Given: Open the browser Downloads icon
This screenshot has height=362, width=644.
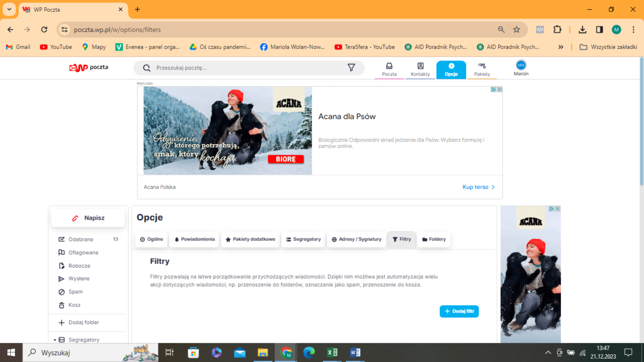Looking at the screenshot, I should coord(583,29).
